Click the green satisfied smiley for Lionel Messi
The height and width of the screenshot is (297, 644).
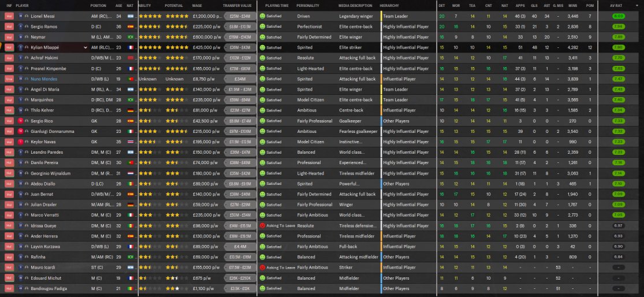coord(262,16)
